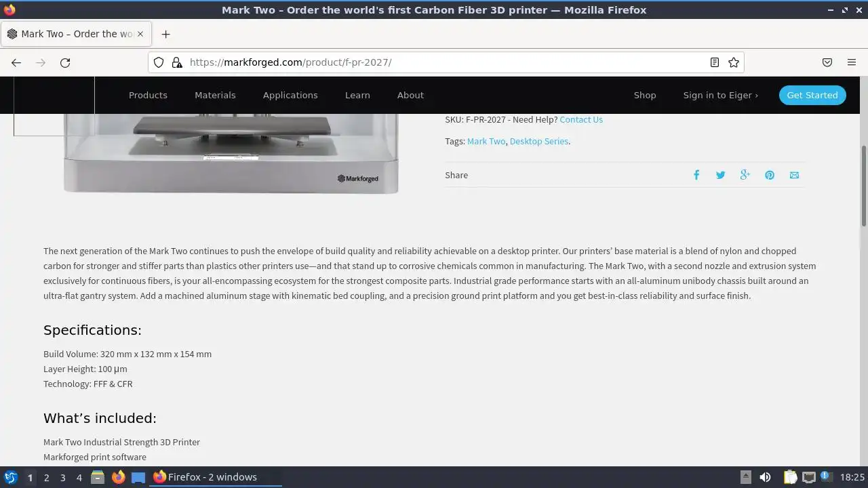The width and height of the screenshot is (868, 488).
Task: Click the Build Volume specification line
Action: tap(127, 354)
